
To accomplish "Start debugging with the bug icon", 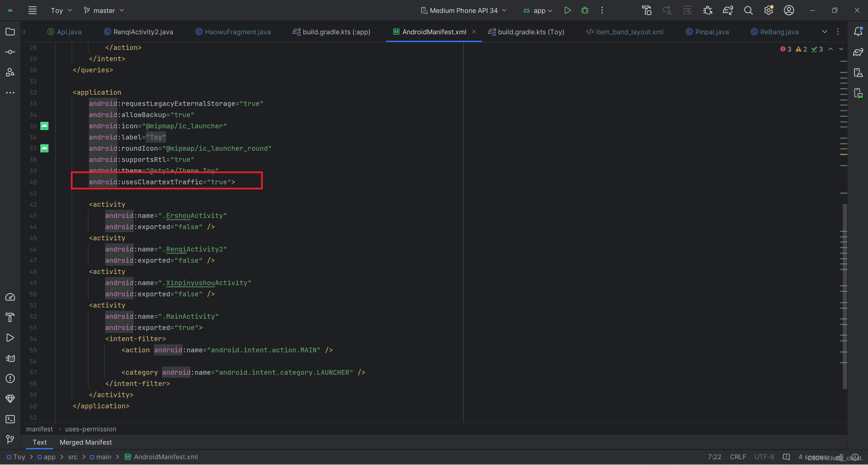I will 585,10.
